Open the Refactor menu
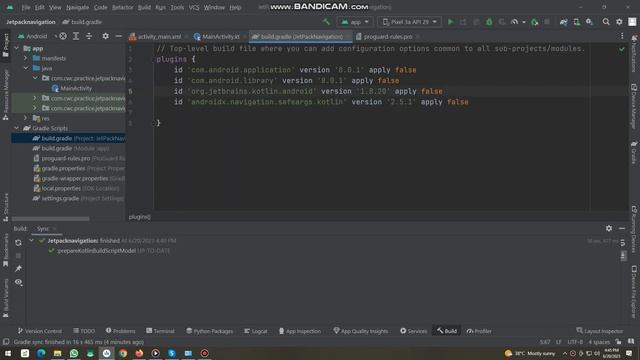640x360 pixels. (x=122, y=7)
